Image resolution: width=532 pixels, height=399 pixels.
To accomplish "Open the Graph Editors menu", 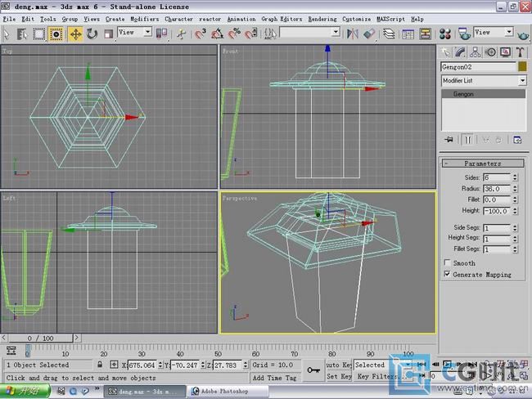I will click(282, 19).
